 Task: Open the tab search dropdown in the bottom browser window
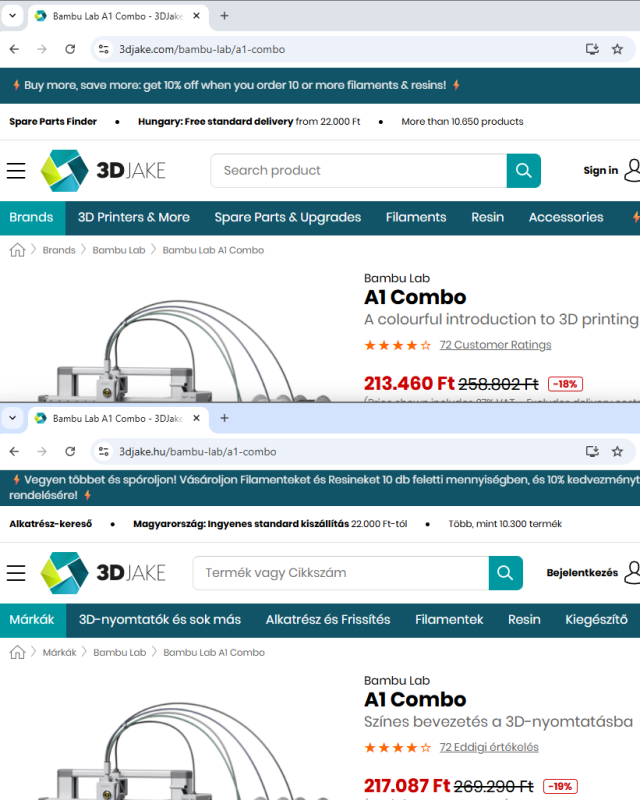13,418
